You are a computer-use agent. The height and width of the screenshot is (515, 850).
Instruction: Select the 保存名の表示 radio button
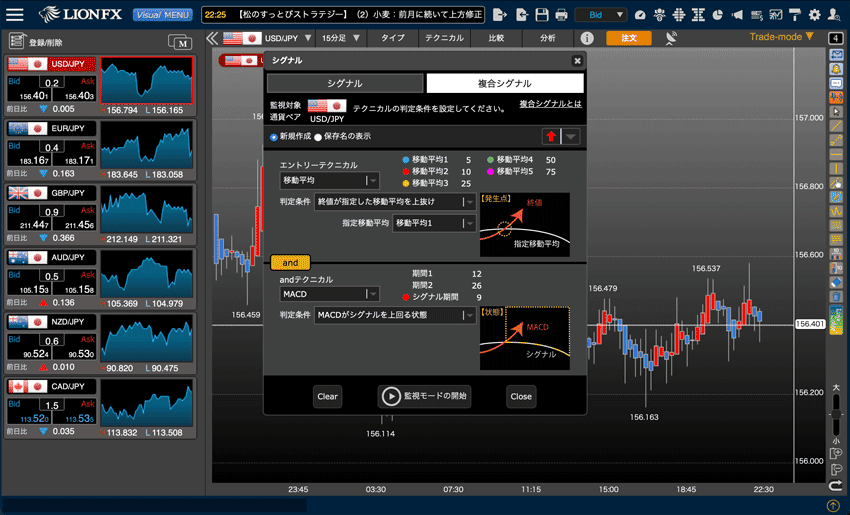tap(318, 137)
